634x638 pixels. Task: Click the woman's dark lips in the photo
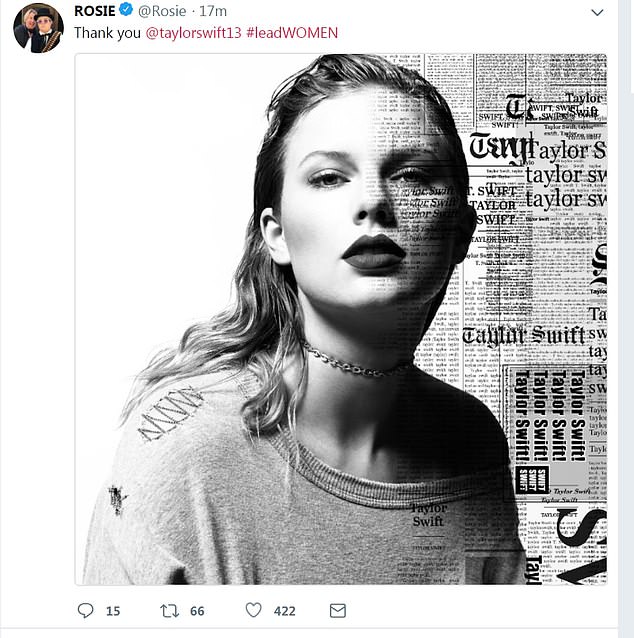(372, 252)
